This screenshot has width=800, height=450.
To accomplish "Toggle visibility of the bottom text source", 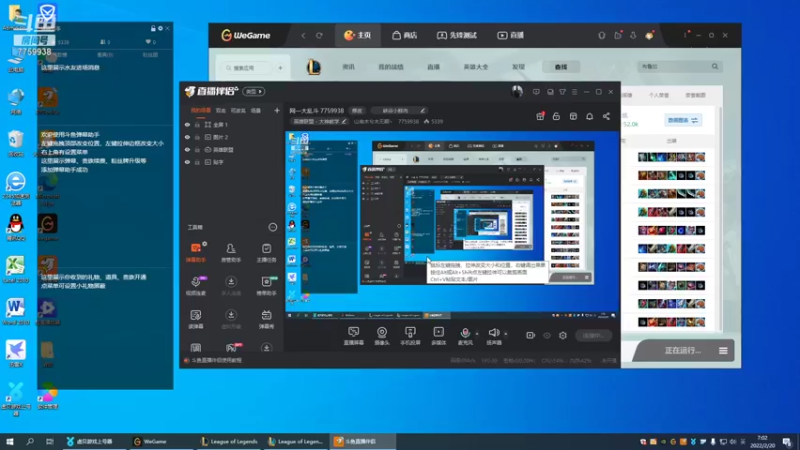I will [x=187, y=162].
